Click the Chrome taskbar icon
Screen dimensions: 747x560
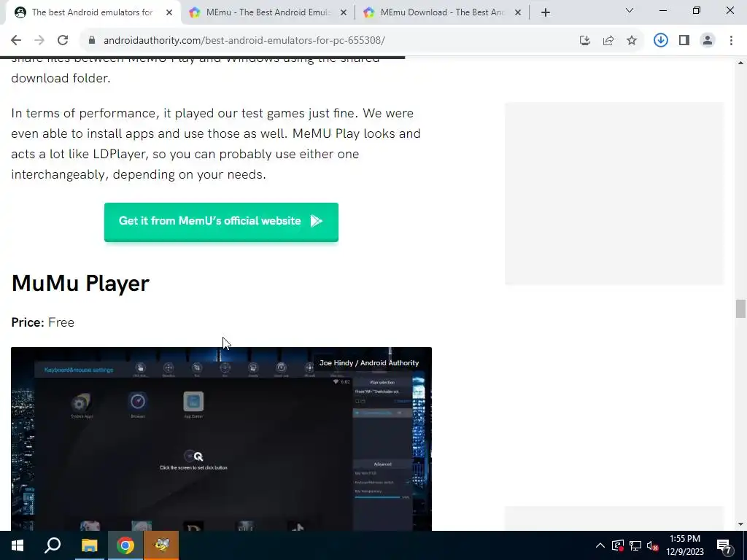click(x=125, y=545)
